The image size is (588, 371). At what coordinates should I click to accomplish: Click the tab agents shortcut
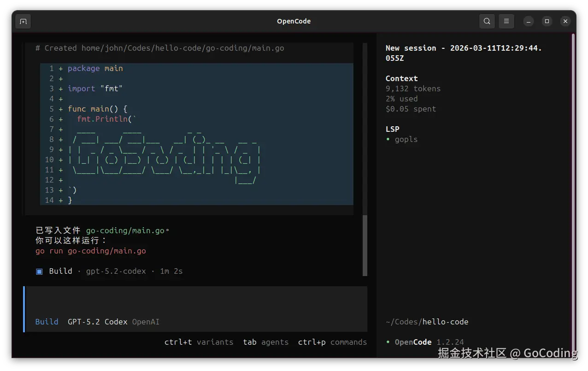pos(265,342)
